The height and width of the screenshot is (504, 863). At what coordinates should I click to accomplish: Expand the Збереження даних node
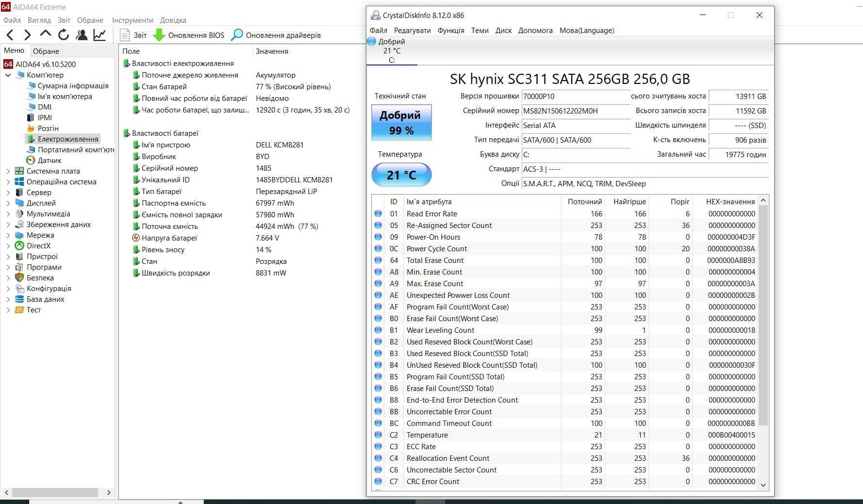(8, 225)
